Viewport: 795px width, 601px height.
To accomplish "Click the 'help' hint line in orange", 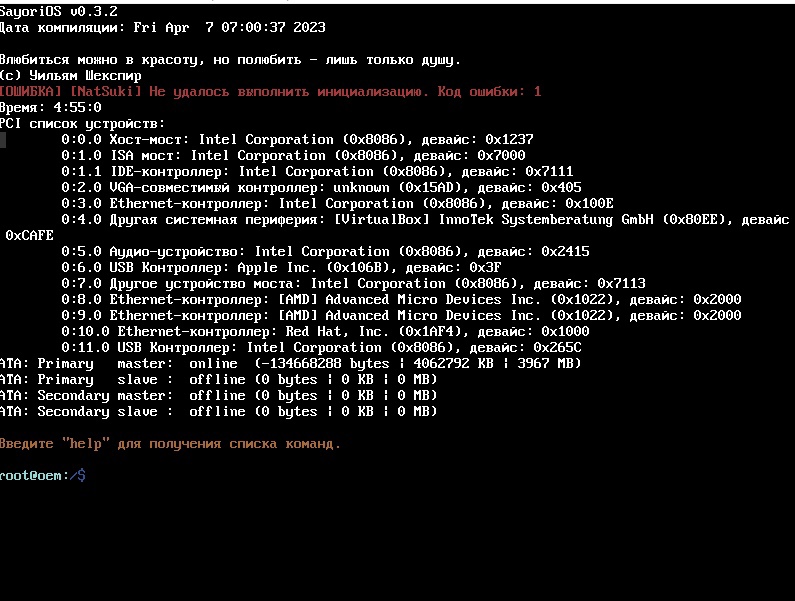I will coord(170,443).
